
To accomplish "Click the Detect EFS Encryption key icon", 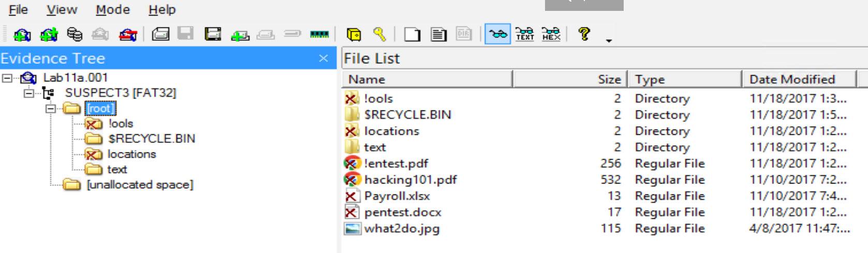I will point(379,35).
